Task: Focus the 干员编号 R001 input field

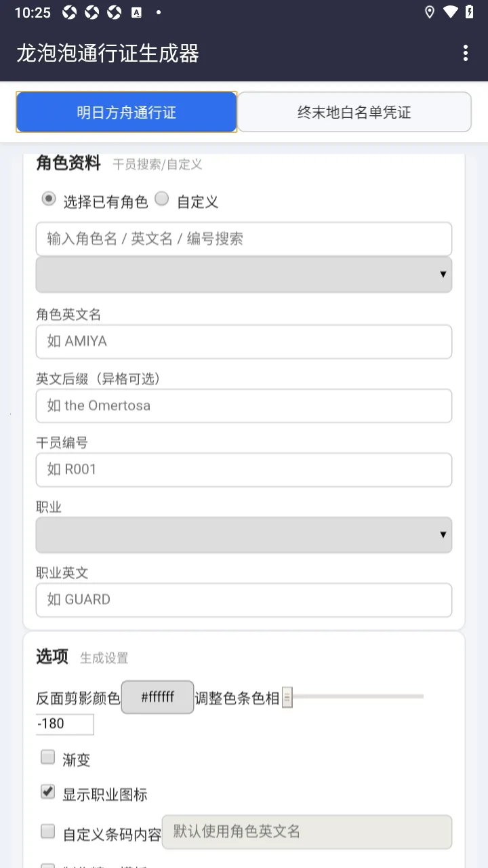Action: (x=244, y=469)
